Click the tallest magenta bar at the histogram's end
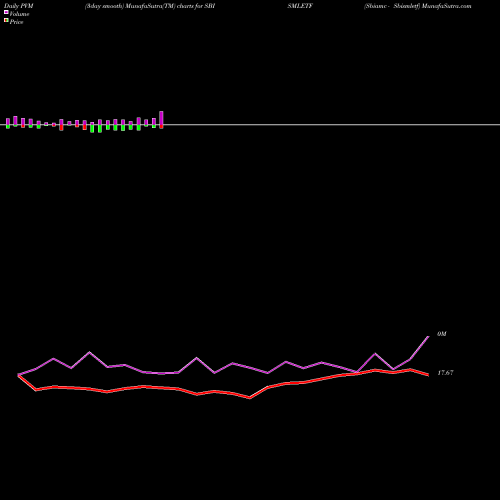The image size is (500, 500). click(161, 118)
